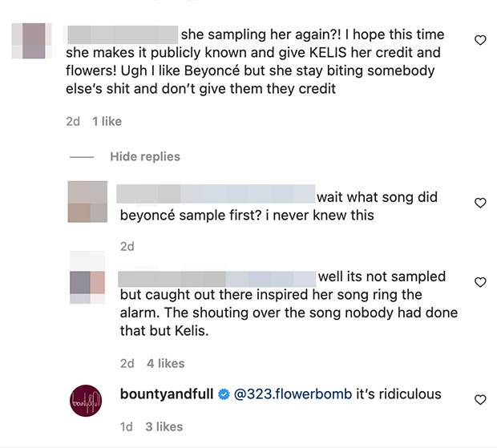Tap the heart on bountyandfull's reply
The width and height of the screenshot is (497, 448).
(x=480, y=398)
